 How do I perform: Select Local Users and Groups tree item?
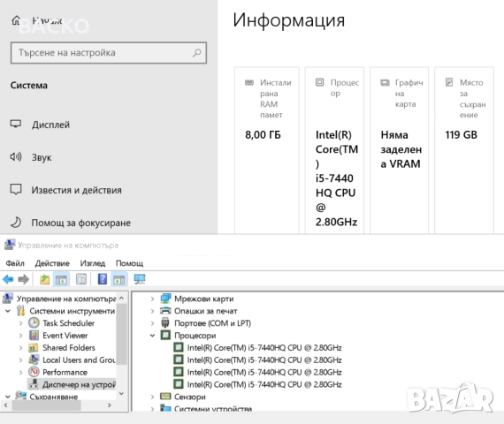click(x=79, y=360)
